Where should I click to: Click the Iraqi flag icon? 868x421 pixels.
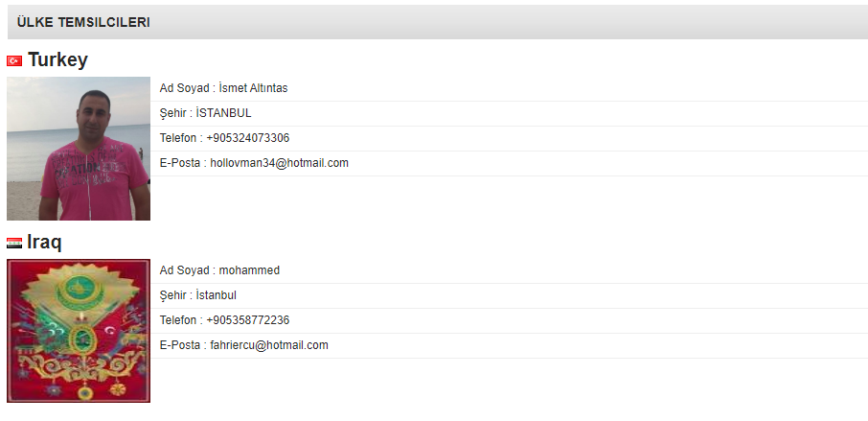pos(14,243)
